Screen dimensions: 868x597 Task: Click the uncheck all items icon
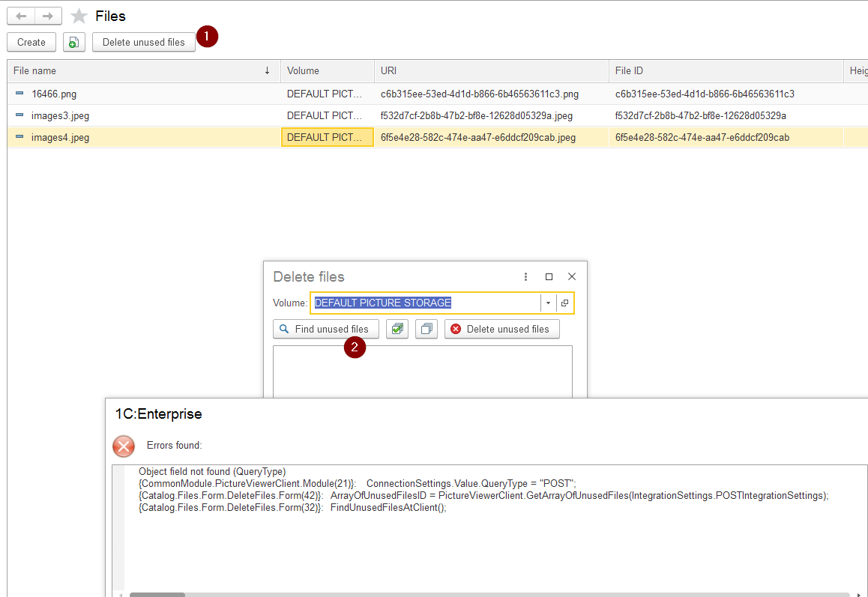click(426, 329)
